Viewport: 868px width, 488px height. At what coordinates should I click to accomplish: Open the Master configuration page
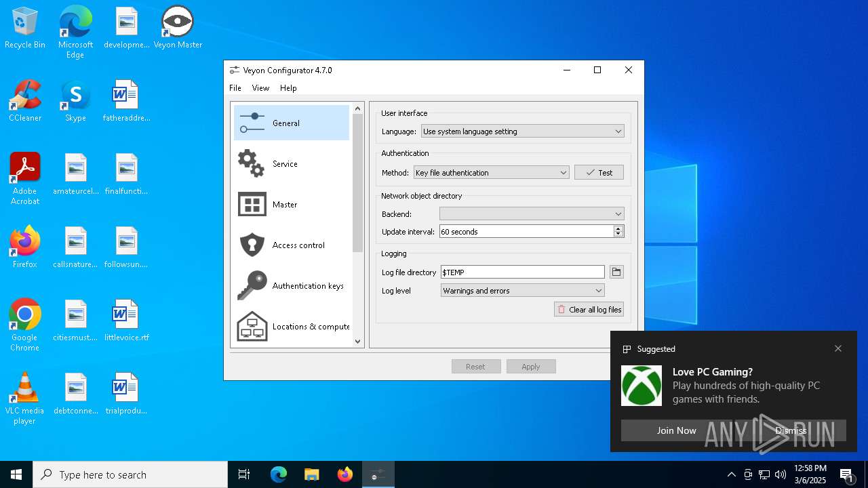(x=292, y=204)
